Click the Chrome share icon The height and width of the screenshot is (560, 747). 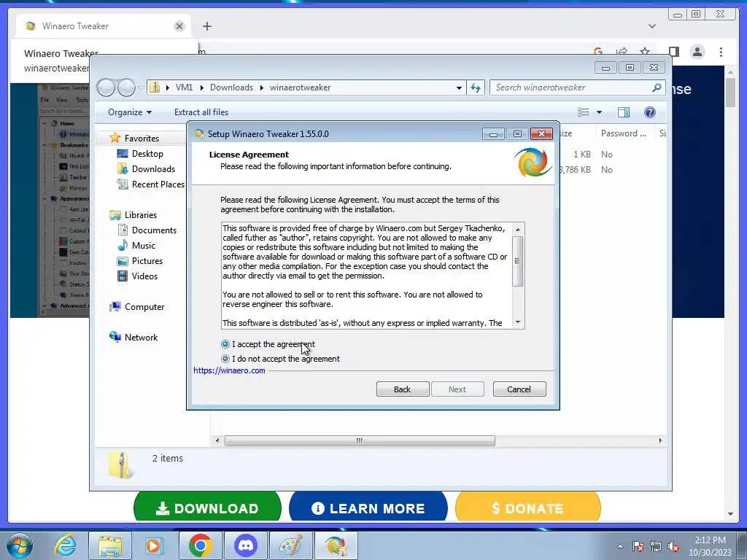tap(622, 51)
